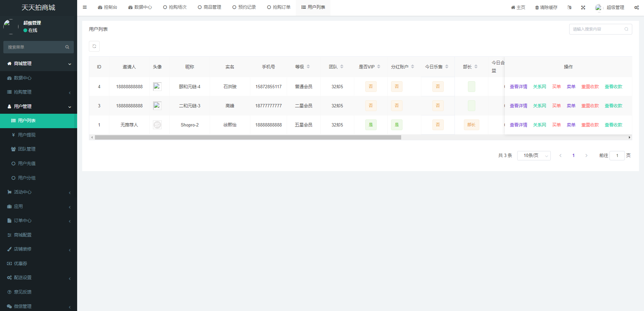Image resolution: width=644 pixels, height=311 pixels.
Task: Open the 10 per page dropdown
Action: [x=534, y=156]
